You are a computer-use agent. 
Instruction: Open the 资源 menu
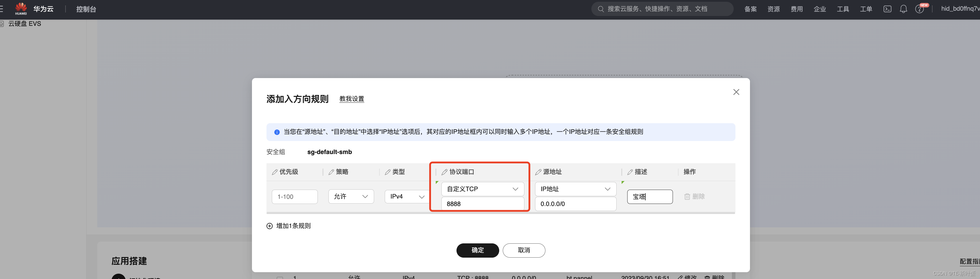tap(773, 9)
